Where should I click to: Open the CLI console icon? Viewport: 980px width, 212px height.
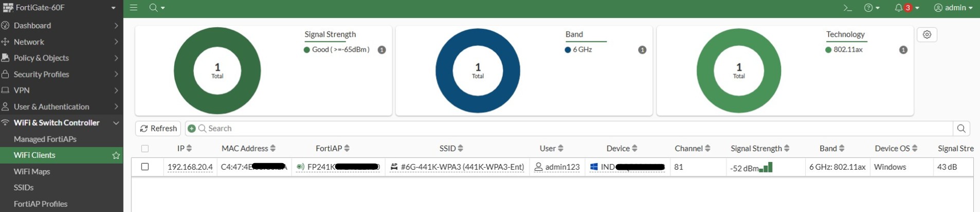click(x=847, y=8)
